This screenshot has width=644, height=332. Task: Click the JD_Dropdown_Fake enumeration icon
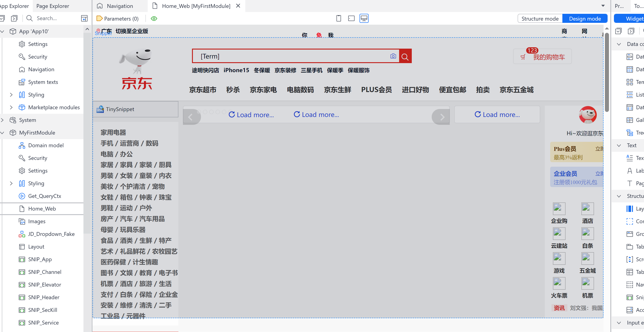(22, 234)
